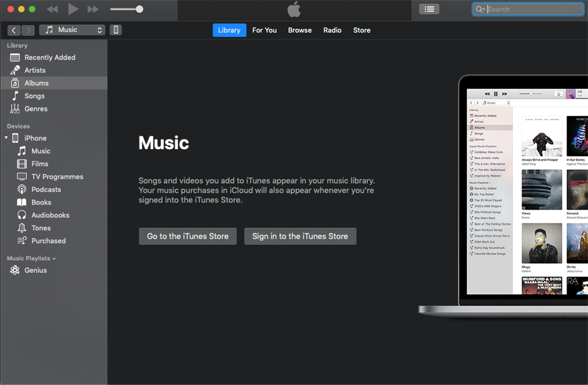The height and width of the screenshot is (385, 588).
Task: Open the Store tab
Action: [x=362, y=30]
